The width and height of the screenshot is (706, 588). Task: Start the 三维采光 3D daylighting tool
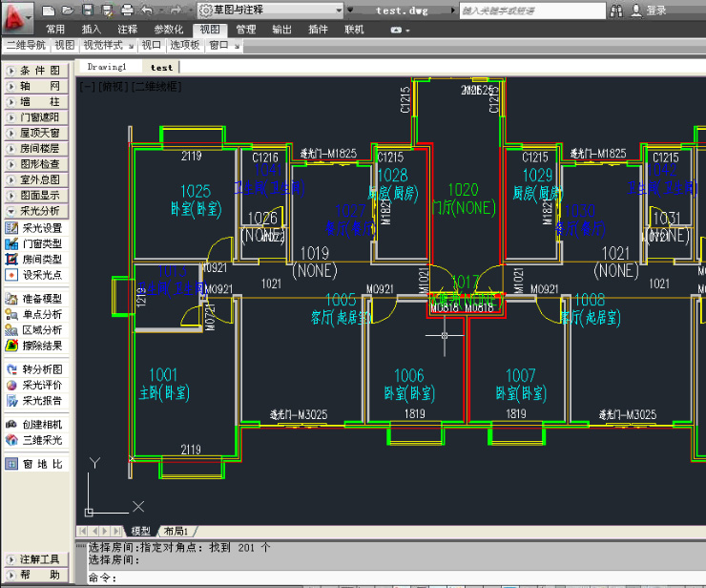pos(41,440)
